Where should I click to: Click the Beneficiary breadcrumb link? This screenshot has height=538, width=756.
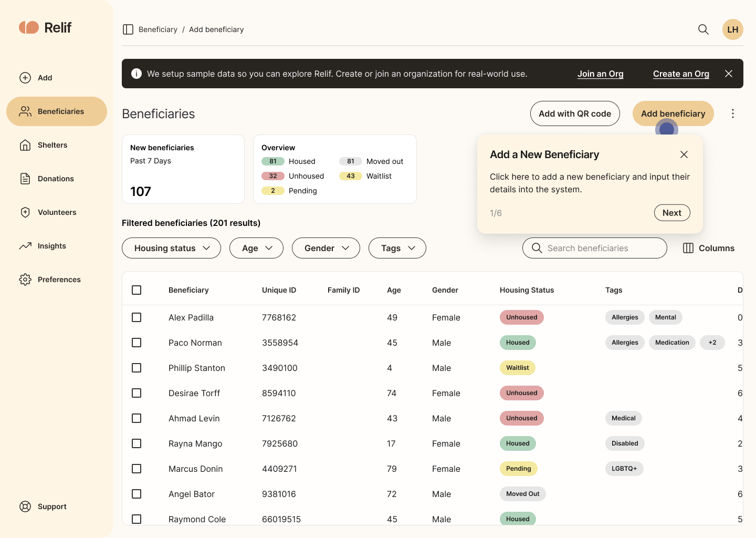pyautogui.click(x=158, y=29)
